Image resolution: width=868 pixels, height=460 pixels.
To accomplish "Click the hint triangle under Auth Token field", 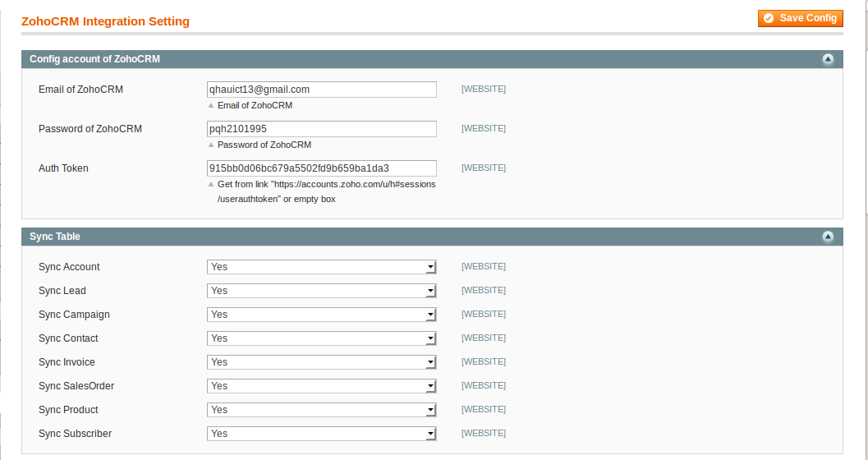I will (x=211, y=184).
